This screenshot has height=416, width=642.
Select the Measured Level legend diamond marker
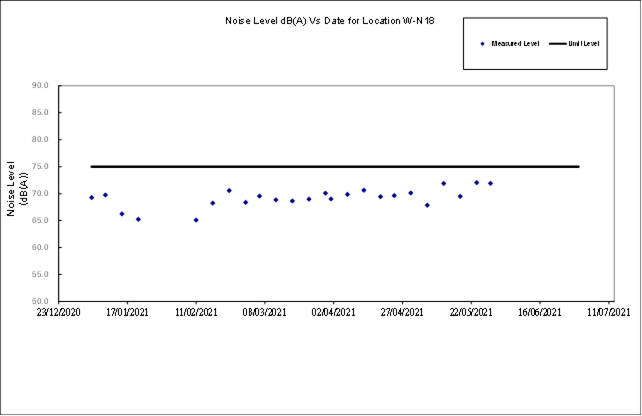(x=482, y=44)
